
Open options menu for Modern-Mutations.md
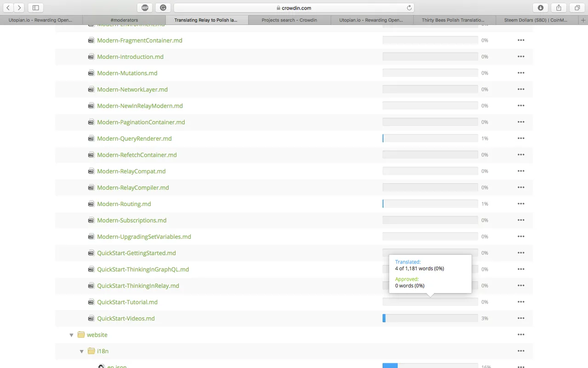tap(521, 73)
